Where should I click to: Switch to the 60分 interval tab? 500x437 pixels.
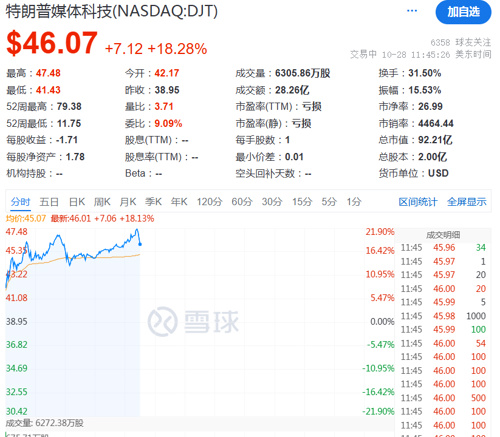[242, 202]
